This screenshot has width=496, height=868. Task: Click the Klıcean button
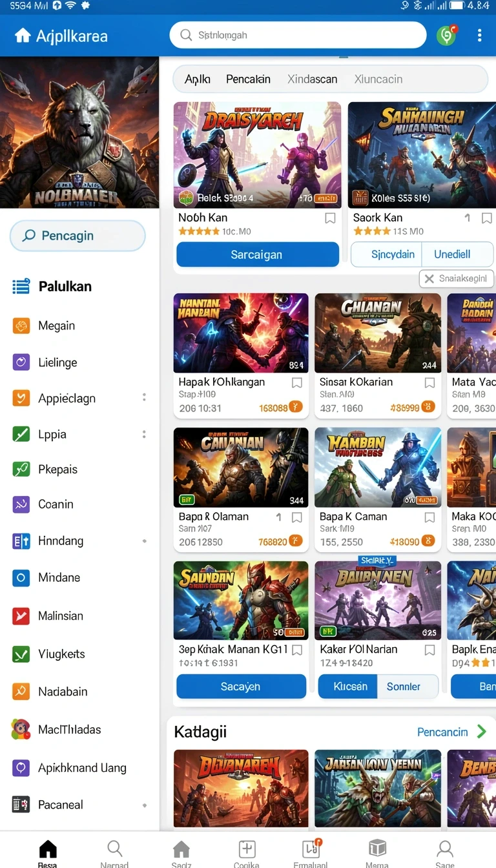[347, 687]
